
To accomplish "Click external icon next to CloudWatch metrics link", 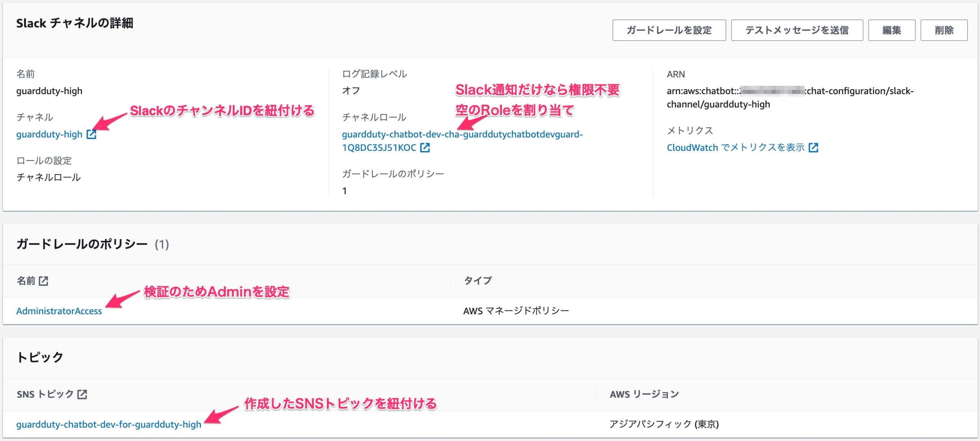I will (x=813, y=147).
